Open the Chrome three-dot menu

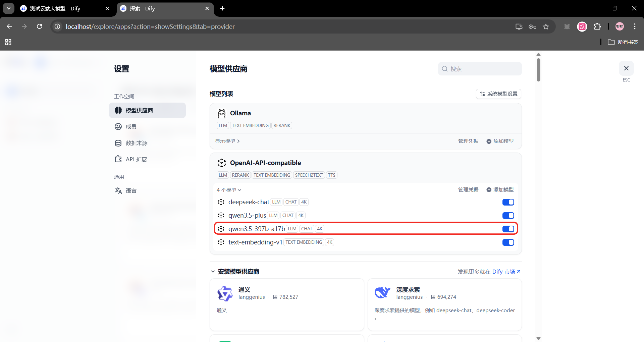(x=635, y=26)
